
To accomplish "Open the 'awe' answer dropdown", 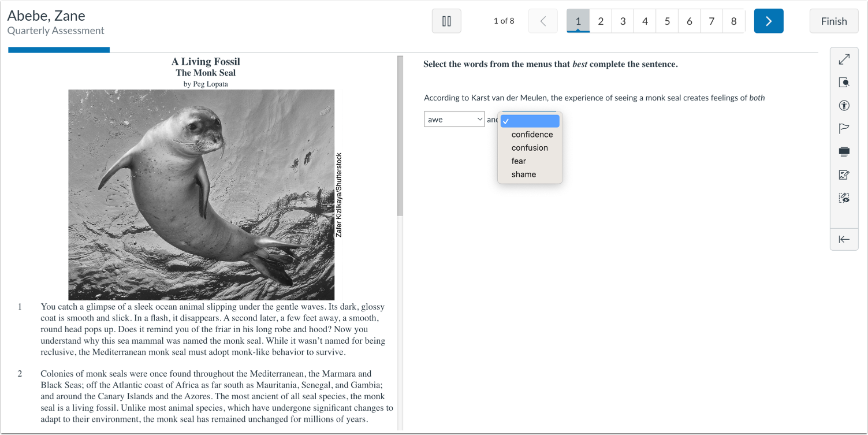I will click(x=454, y=118).
